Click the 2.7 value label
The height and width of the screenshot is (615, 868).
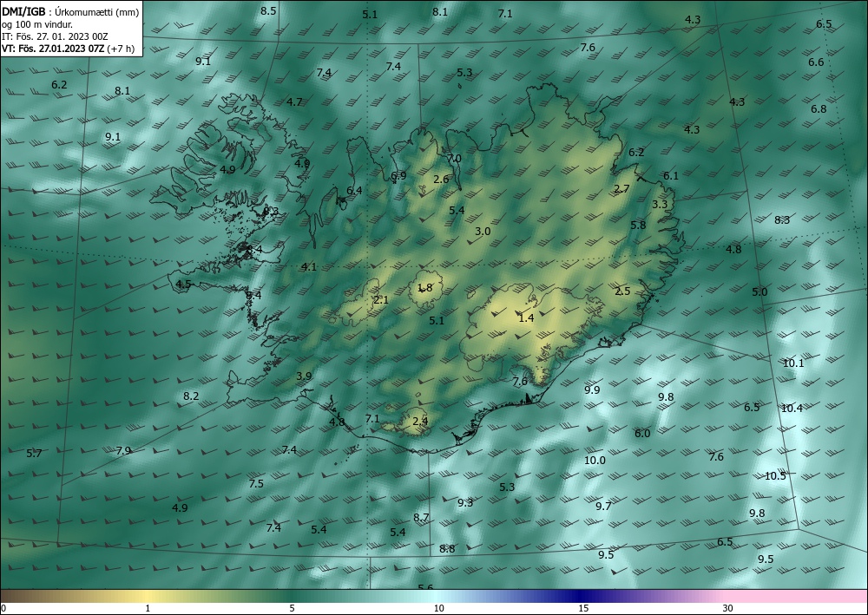tap(621, 188)
